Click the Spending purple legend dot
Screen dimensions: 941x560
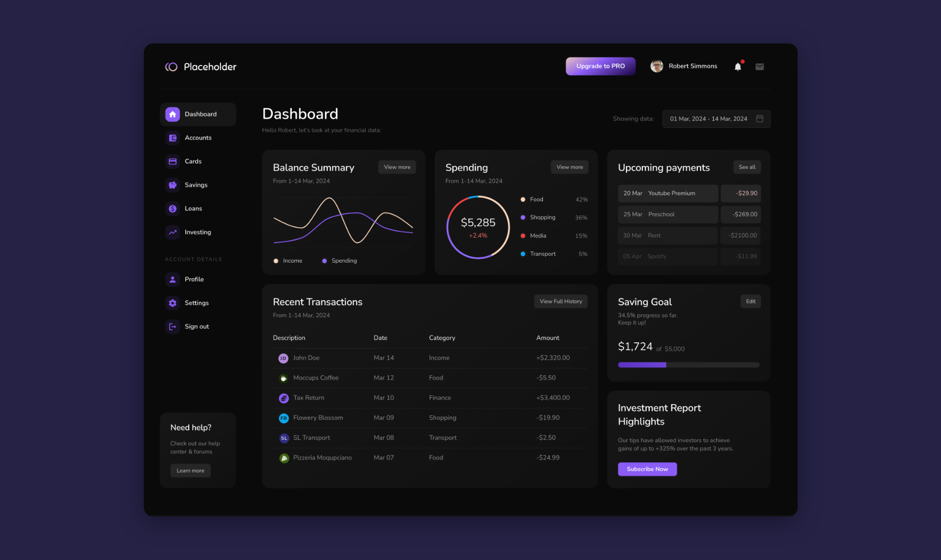pos(325,261)
